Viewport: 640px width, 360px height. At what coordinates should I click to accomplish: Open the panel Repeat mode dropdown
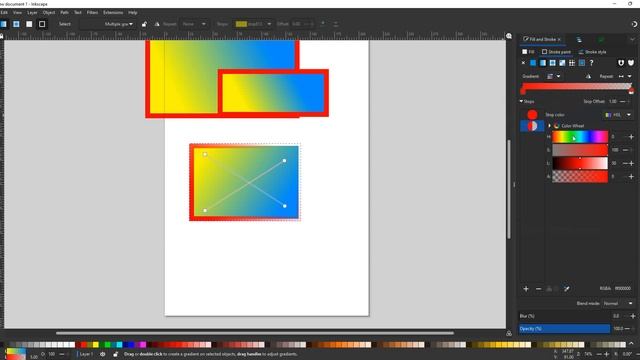(x=625, y=76)
